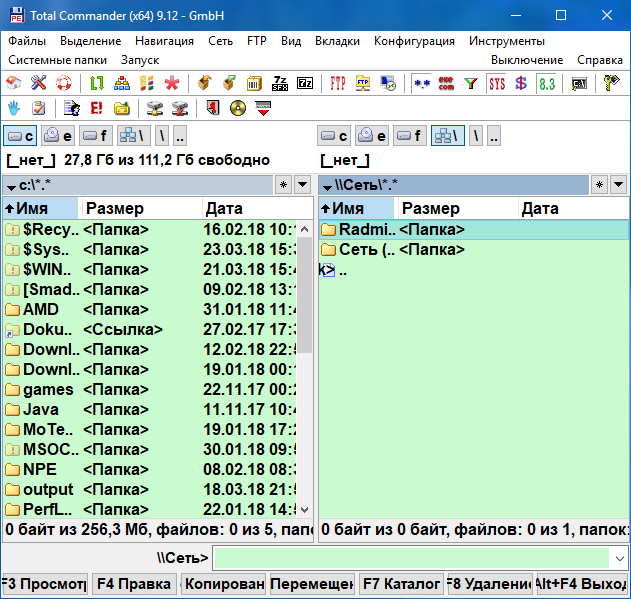The height and width of the screenshot is (599, 631).
Task: Open left panel directory history dropdown arrow
Action: pos(304,185)
